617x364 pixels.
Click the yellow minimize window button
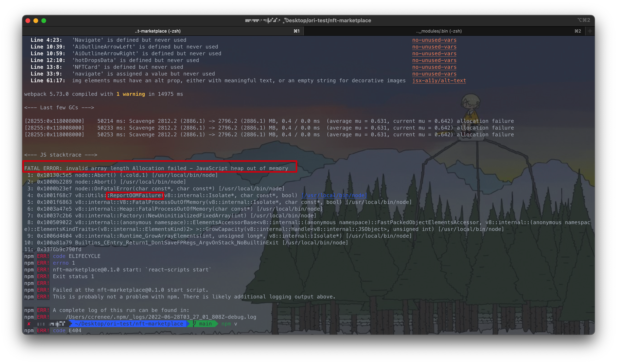36,21
